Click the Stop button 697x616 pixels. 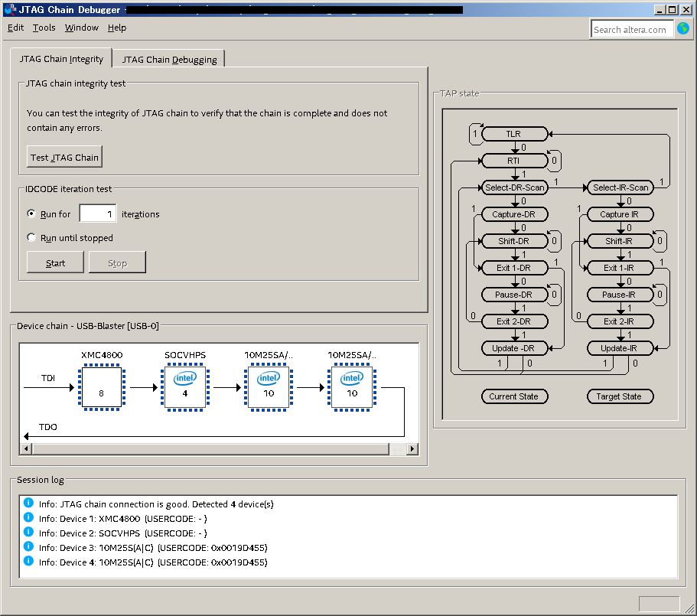tap(117, 262)
